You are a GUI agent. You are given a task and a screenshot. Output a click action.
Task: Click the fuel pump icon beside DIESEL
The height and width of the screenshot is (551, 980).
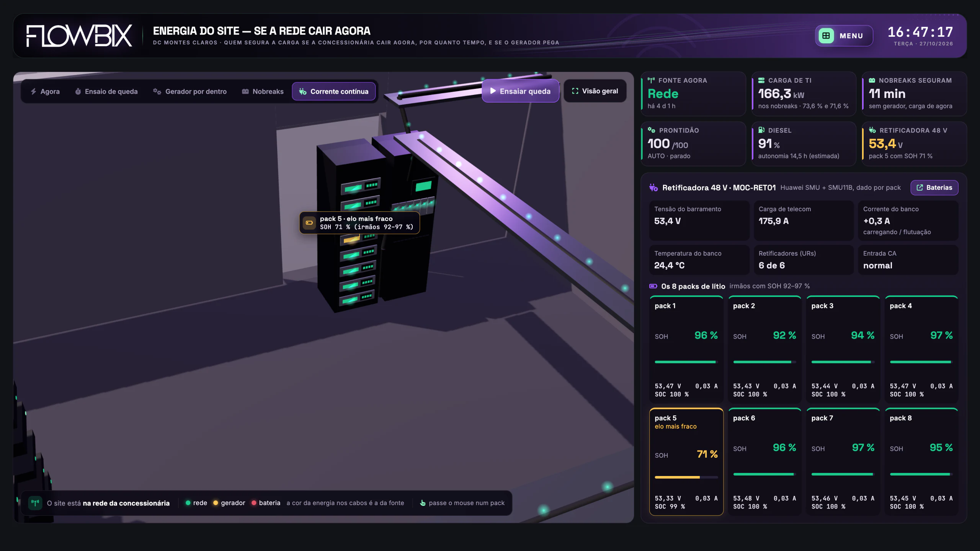[x=761, y=130]
